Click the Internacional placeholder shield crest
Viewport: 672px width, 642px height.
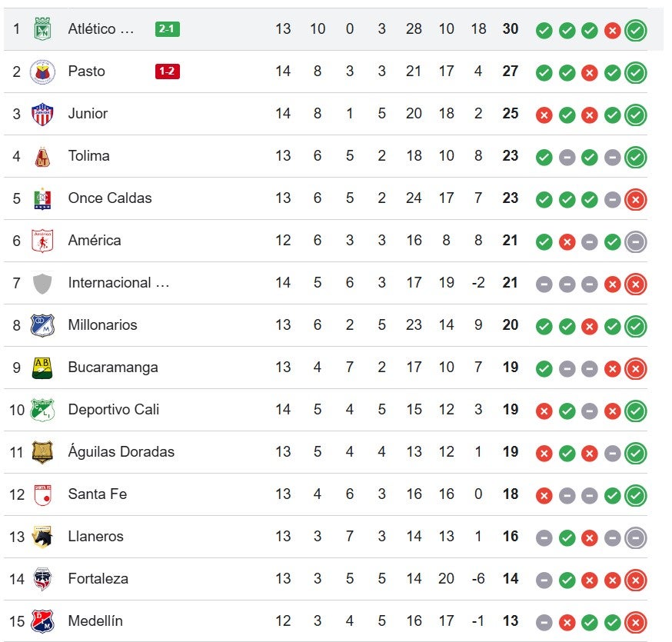coord(42,283)
